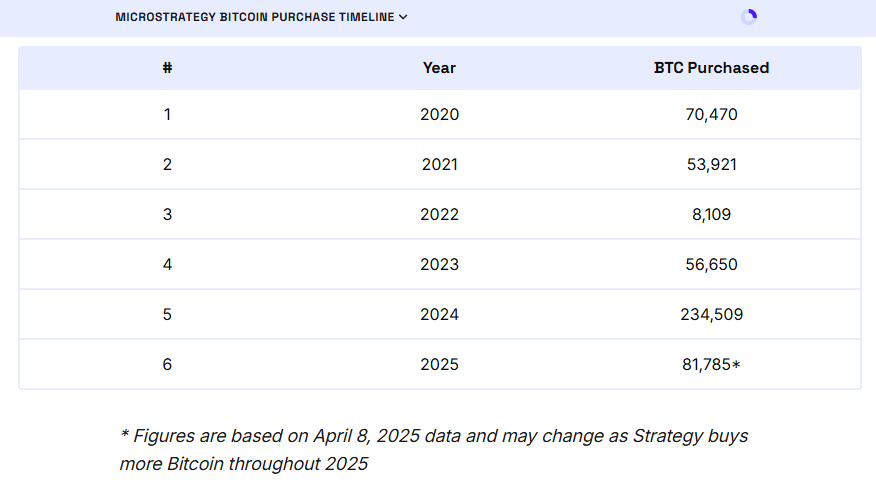Click the chevron next to Purchase Timeline

pyautogui.click(x=403, y=17)
